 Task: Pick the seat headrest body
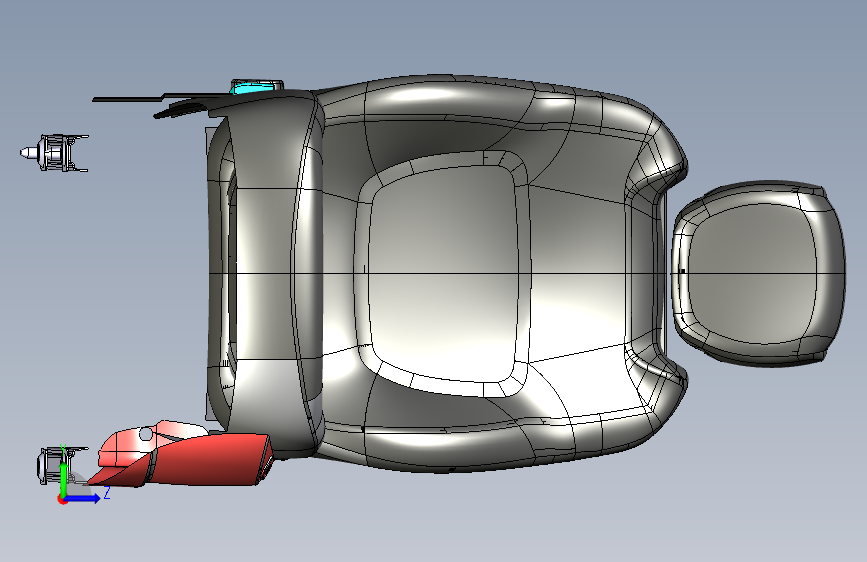758,273
